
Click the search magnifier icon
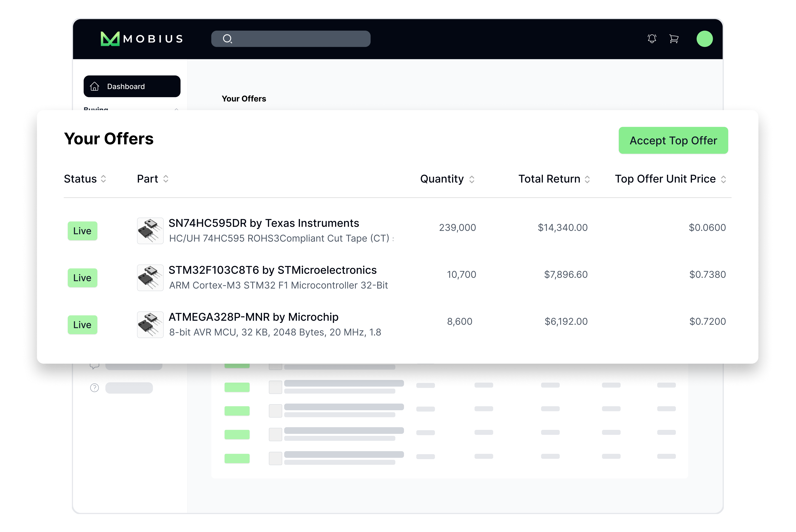(227, 39)
